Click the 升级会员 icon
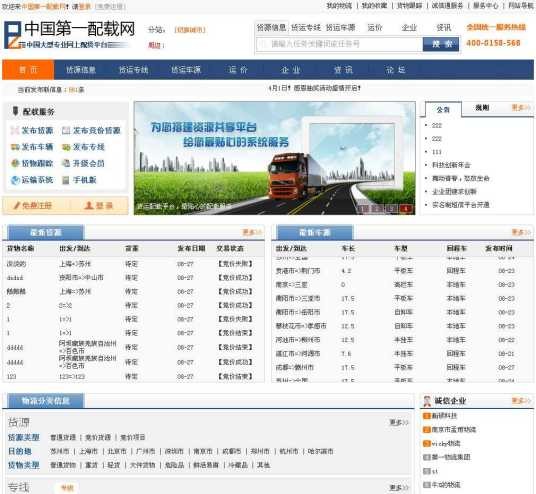This screenshot has width=536, height=494. pyautogui.click(x=66, y=163)
